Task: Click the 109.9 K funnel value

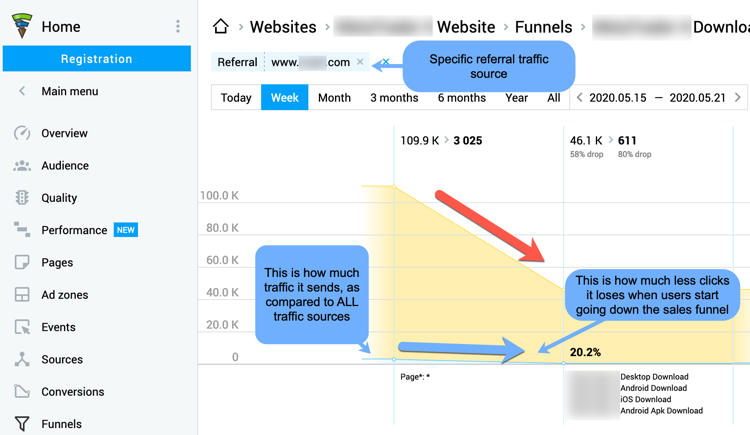Action: pos(419,140)
